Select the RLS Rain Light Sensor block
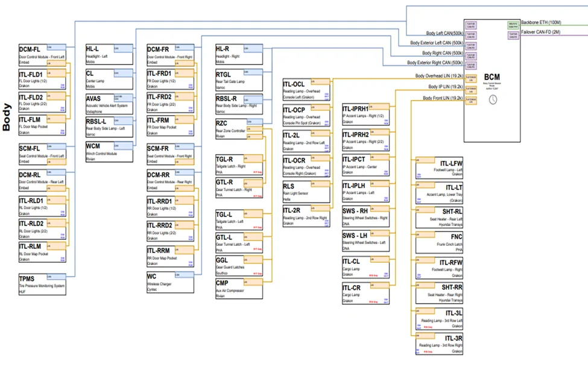 (x=306, y=192)
